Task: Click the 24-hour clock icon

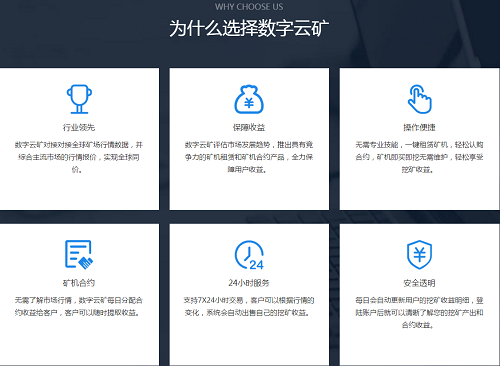Action: point(249,255)
